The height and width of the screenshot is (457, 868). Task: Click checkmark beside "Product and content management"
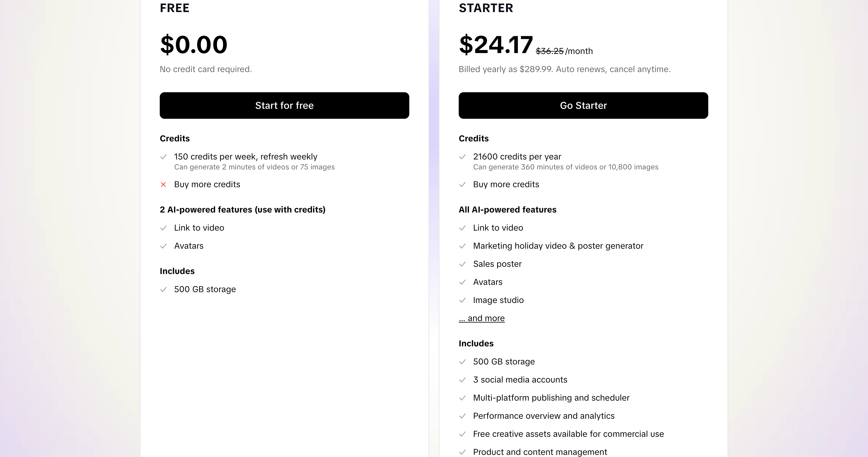(462, 452)
